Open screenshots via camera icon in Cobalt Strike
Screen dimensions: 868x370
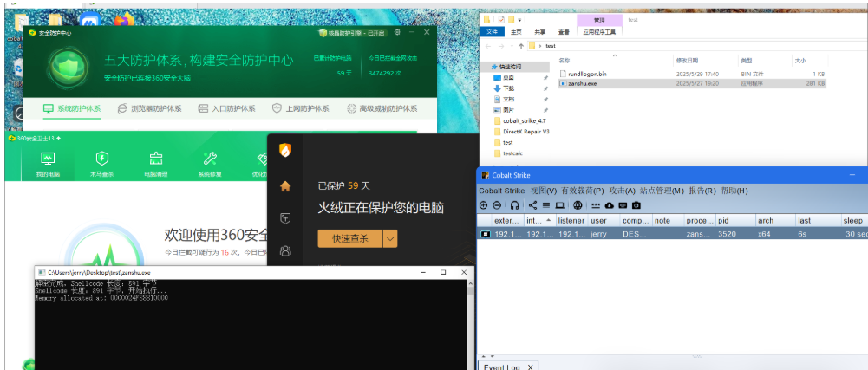coord(636,205)
